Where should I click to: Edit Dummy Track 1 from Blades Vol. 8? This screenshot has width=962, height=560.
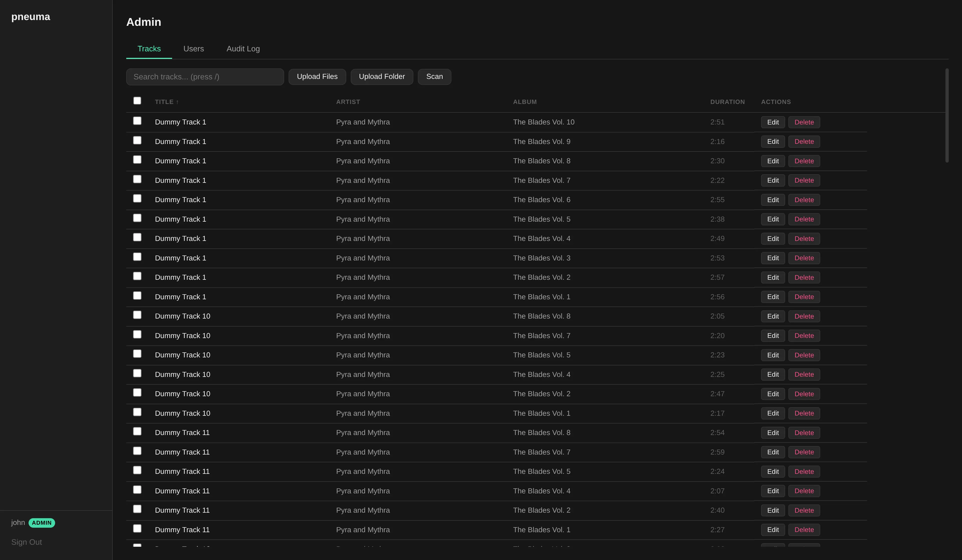click(x=773, y=161)
